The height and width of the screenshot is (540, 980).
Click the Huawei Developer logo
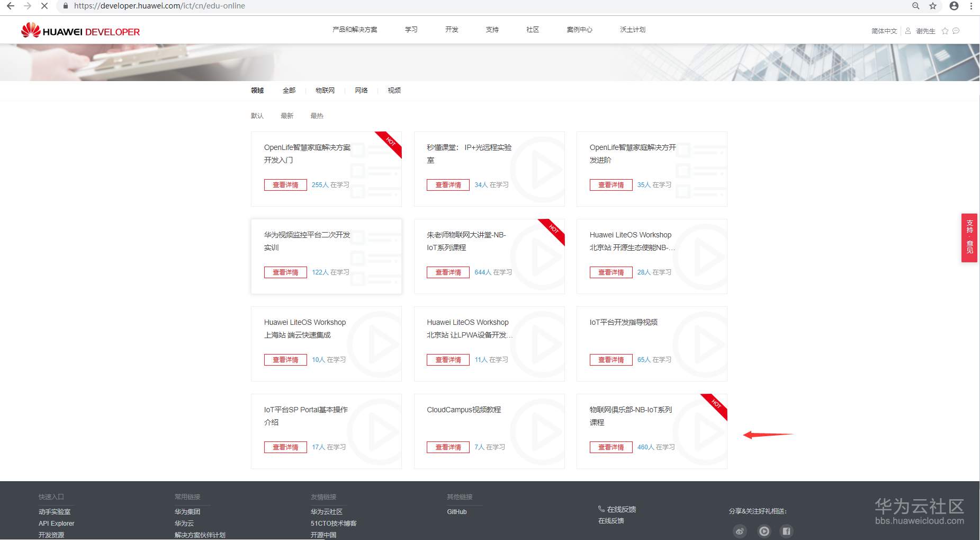point(80,31)
